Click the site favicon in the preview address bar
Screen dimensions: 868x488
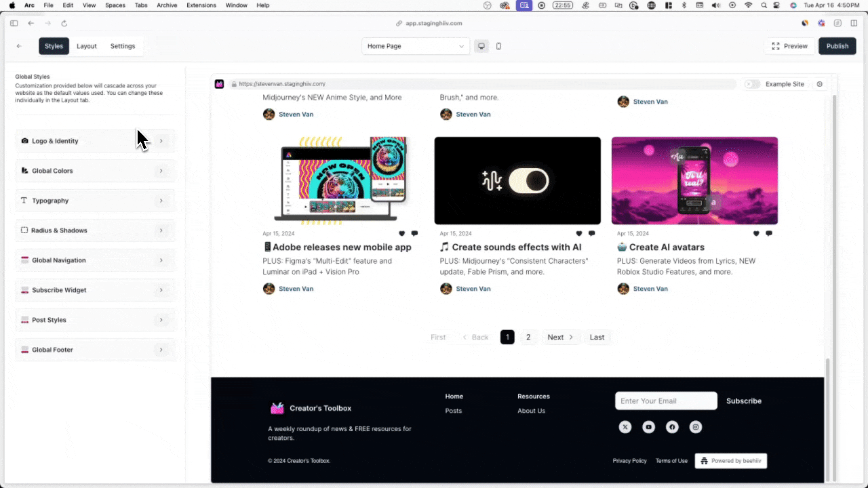click(x=220, y=84)
